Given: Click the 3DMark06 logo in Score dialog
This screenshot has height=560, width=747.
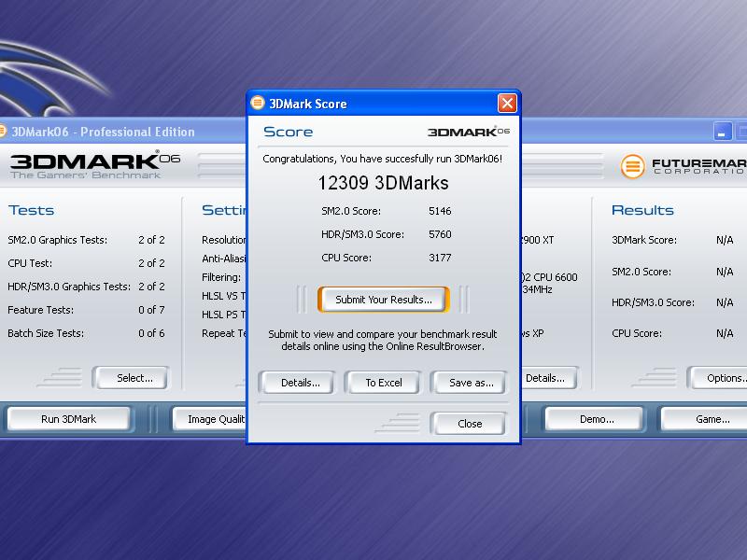Looking at the screenshot, I should tap(469, 132).
